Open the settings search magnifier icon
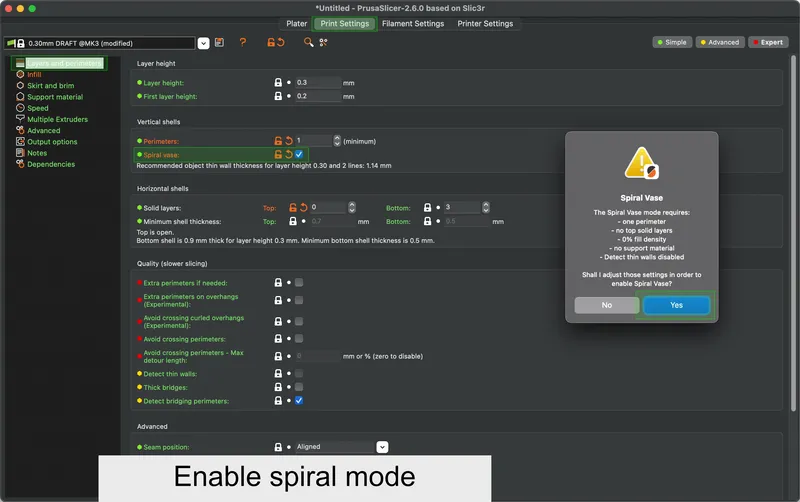 (308, 42)
